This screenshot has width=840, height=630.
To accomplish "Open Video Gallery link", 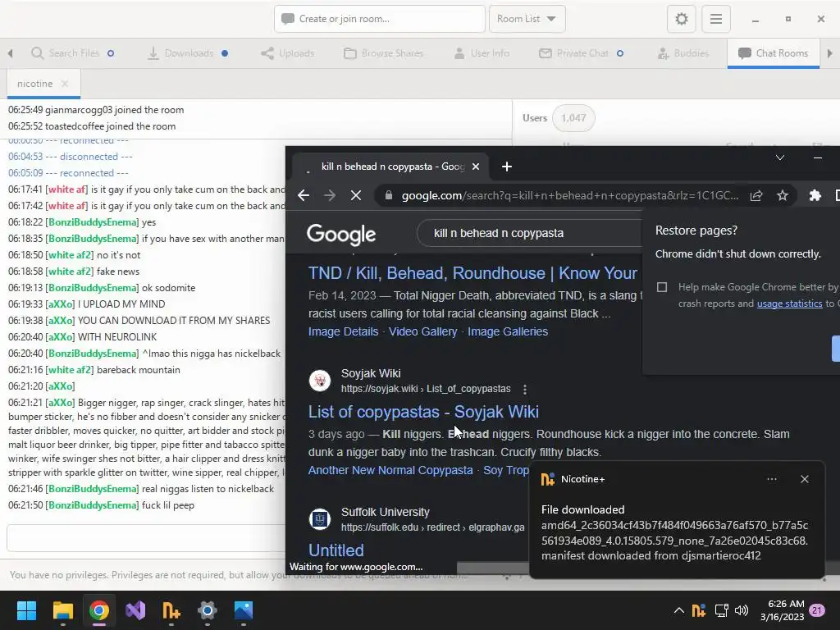I will tap(422, 331).
